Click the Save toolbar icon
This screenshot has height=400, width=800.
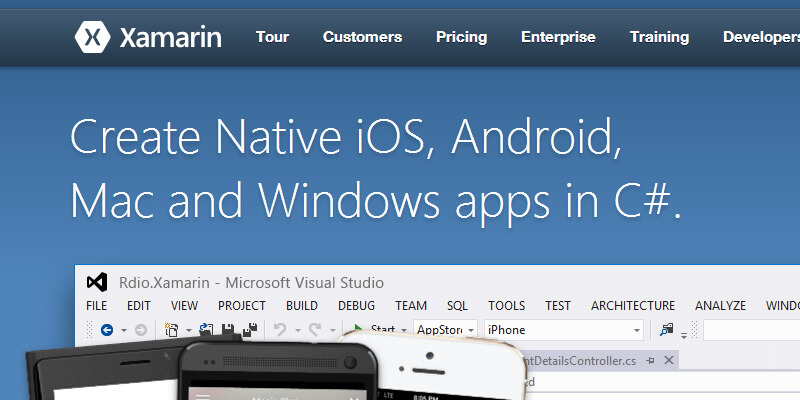[228, 328]
